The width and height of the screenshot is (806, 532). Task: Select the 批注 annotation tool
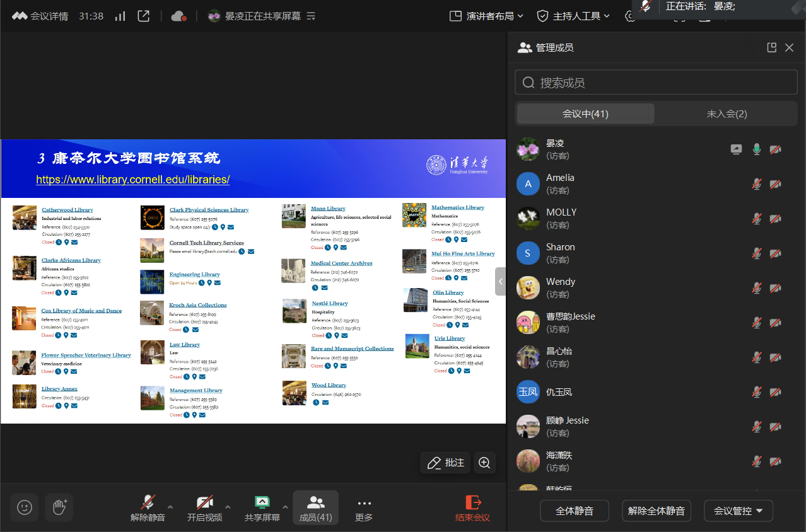445,462
